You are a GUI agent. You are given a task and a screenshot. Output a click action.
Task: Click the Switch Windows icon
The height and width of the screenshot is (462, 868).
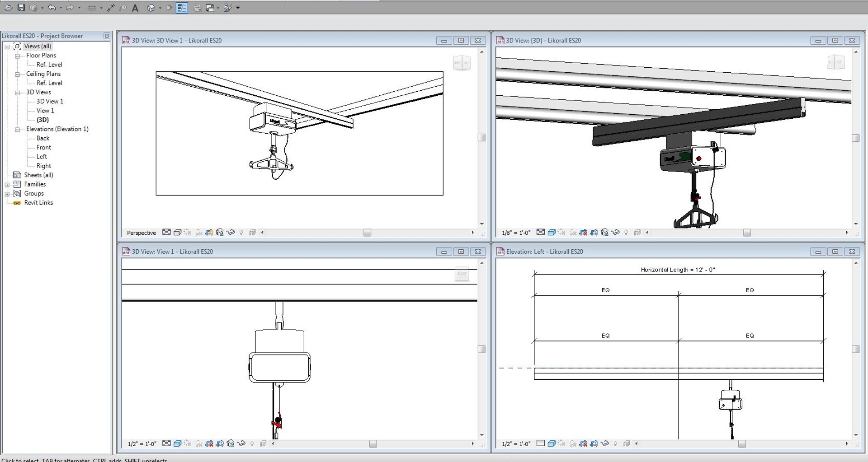click(210, 8)
